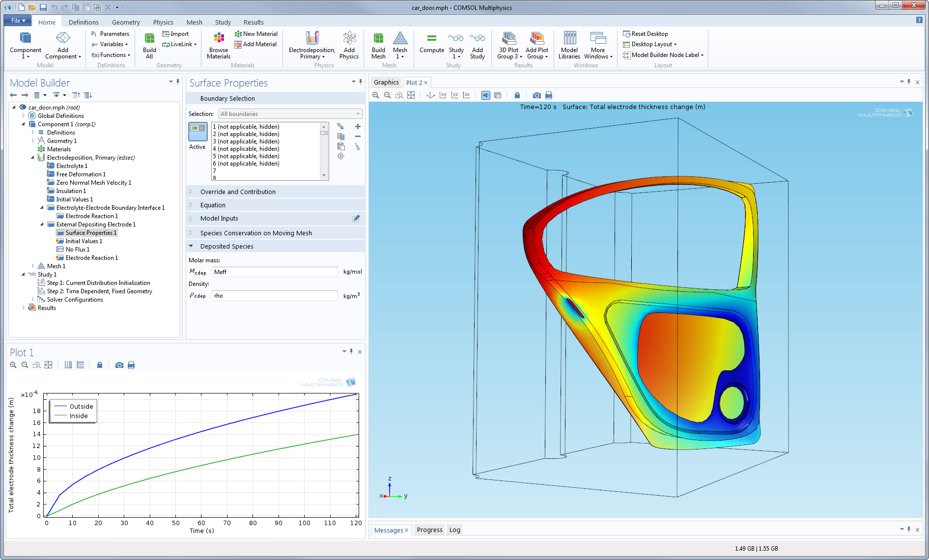Open the Log tab
This screenshot has height=560, width=929.
[455, 530]
